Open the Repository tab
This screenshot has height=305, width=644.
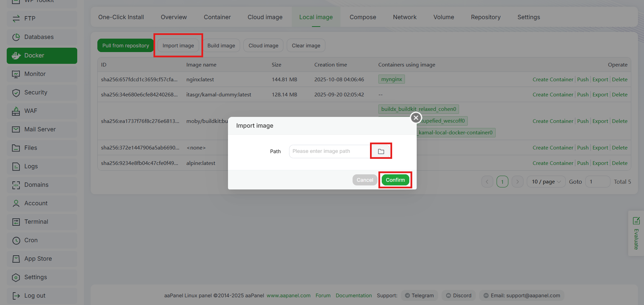coord(486,17)
